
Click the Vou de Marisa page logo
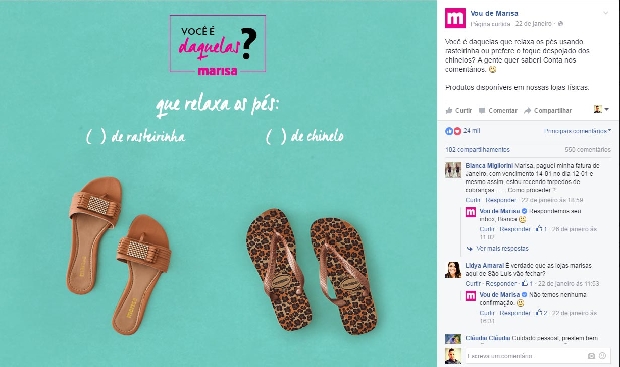455,18
